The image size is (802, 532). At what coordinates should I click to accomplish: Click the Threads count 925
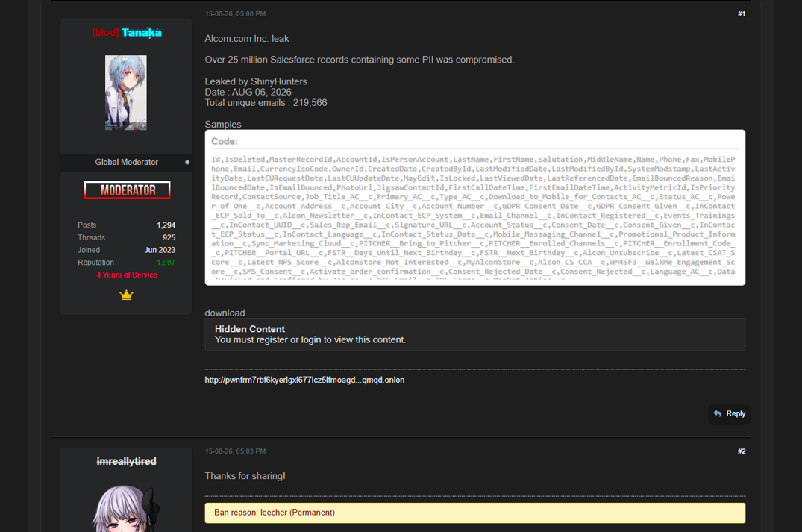point(169,237)
